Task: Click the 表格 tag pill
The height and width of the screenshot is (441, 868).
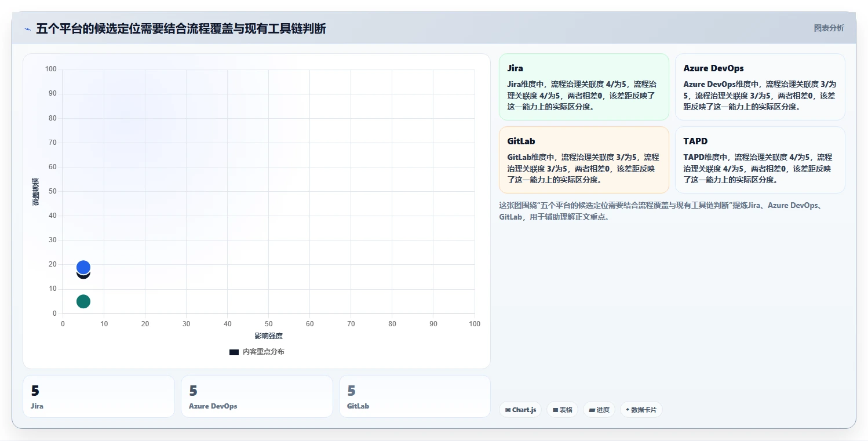Action: (x=562, y=410)
